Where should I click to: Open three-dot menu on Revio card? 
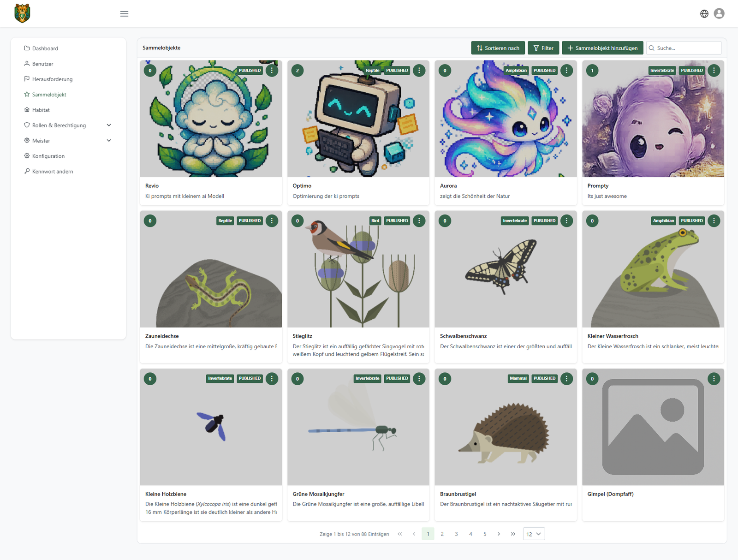pos(272,71)
